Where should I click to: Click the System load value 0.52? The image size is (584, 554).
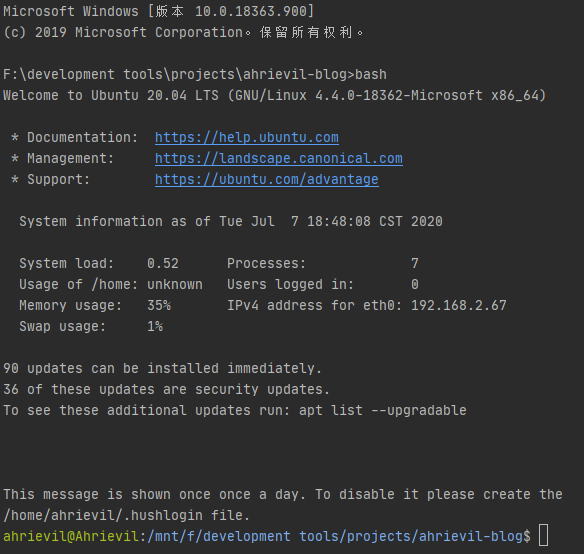point(163,263)
